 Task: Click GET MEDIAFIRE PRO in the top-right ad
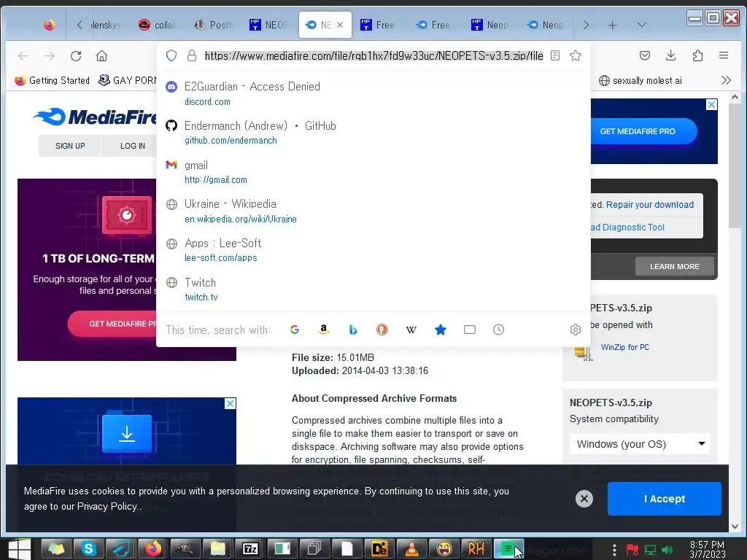(638, 131)
